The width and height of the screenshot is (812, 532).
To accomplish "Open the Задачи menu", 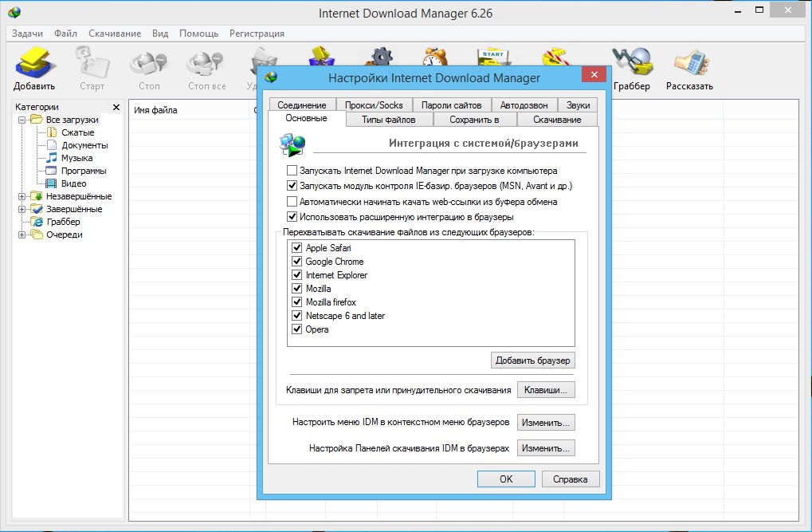I will [x=27, y=33].
